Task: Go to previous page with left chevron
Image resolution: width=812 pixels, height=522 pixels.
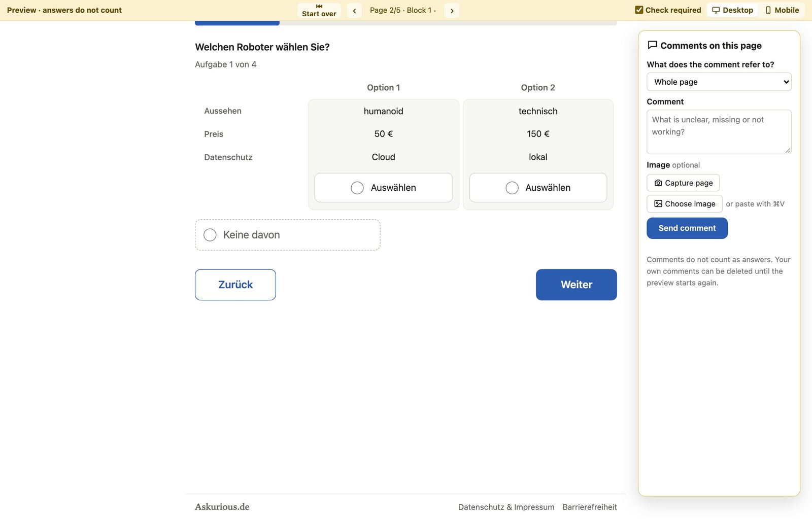Action: click(354, 11)
